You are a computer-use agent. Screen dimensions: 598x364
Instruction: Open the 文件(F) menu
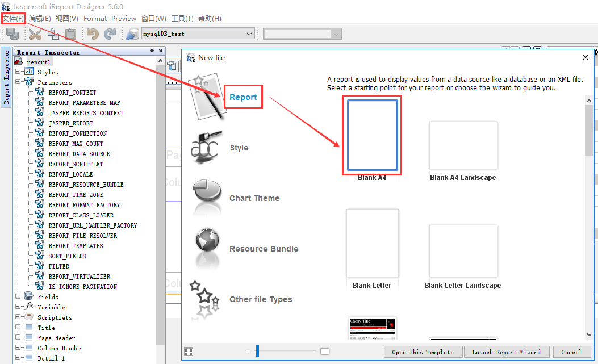point(14,18)
